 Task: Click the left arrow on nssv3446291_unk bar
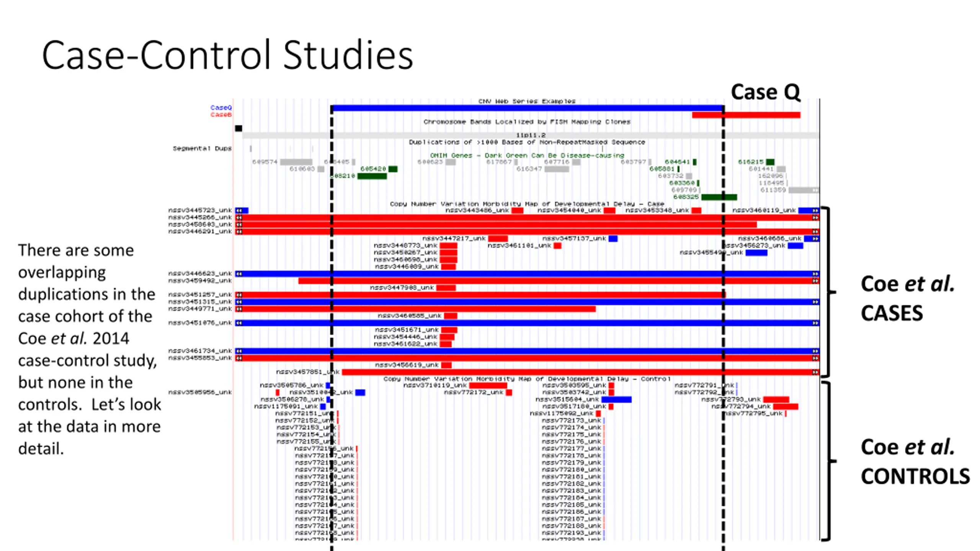238,231
